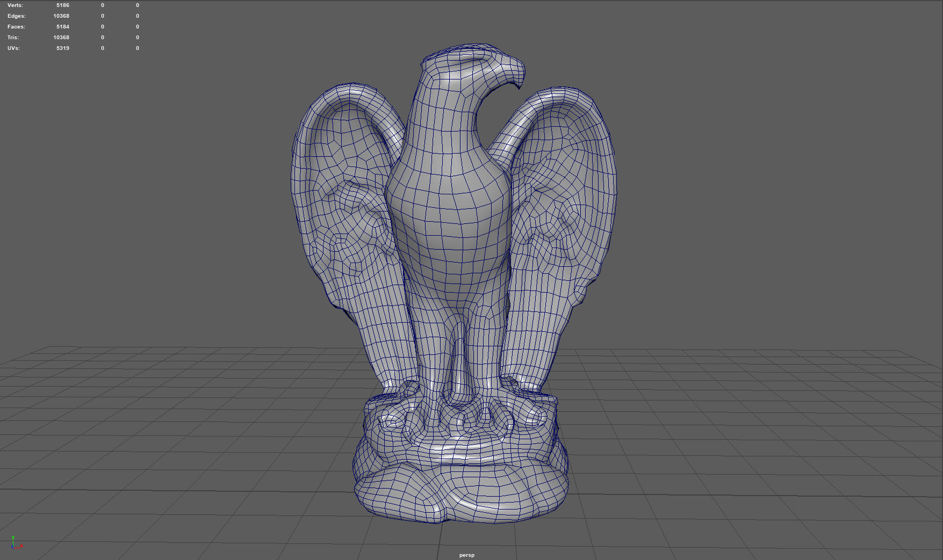The width and height of the screenshot is (943, 560).
Task: Click the 'Verts:' heads-up label
Action: [x=15, y=5]
